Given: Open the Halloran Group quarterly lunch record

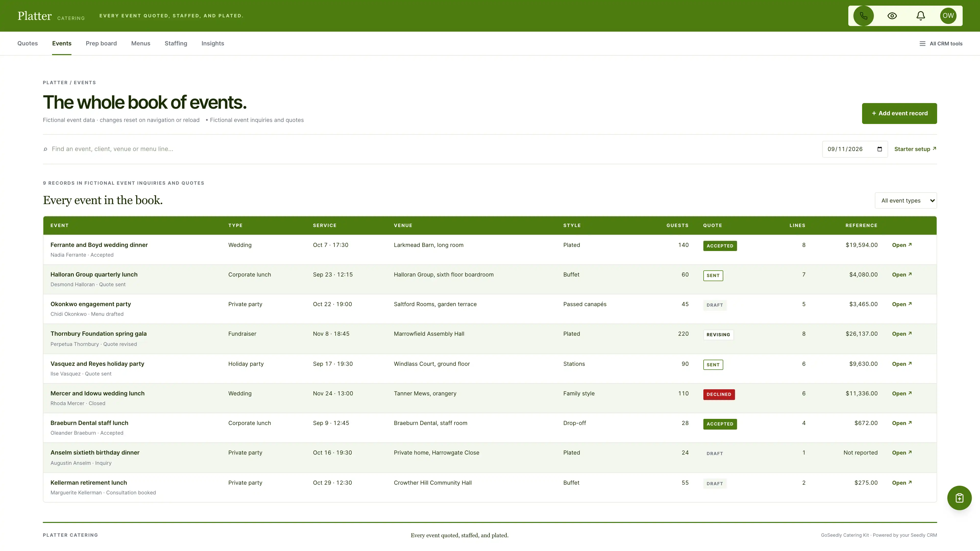Looking at the screenshot, I should point(902,274).
